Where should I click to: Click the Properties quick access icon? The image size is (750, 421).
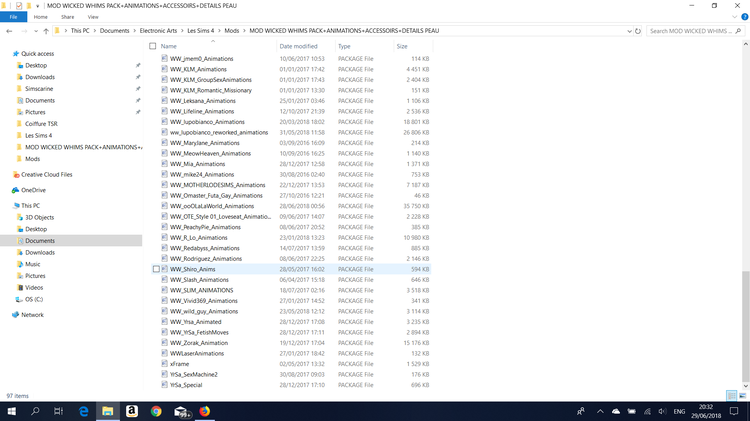point(19,6)
